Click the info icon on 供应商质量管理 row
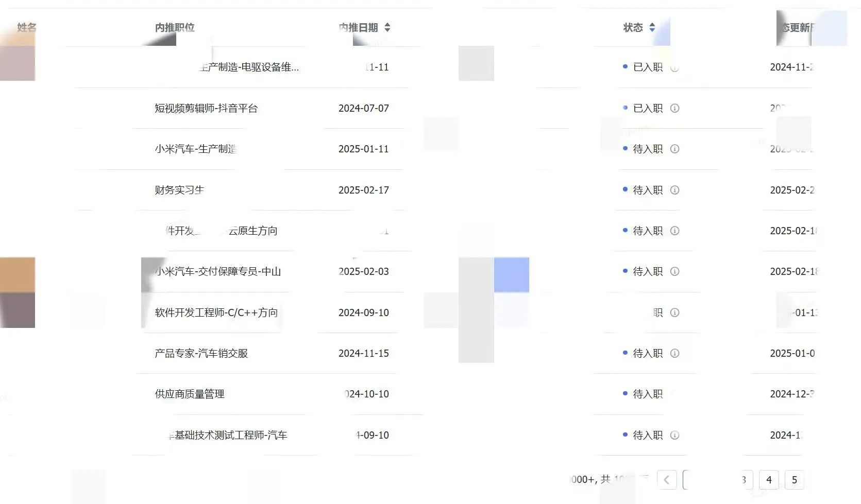The image size is (861, 504). 675,394
